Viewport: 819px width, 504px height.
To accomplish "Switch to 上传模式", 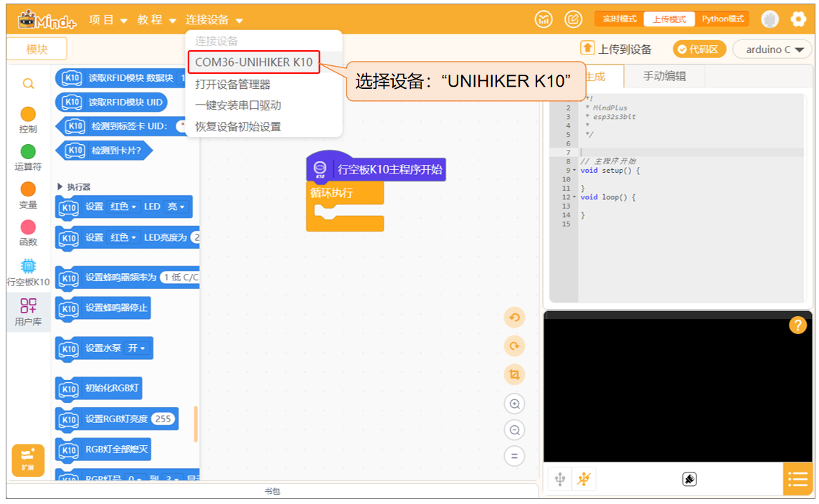I will pyautogui.click(x=669, y=19).
